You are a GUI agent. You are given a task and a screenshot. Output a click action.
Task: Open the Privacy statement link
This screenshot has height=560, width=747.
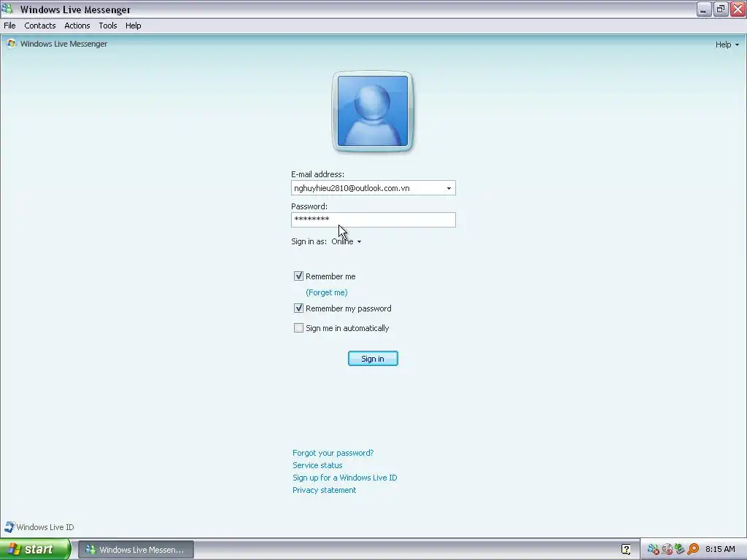(x=325, y=490)
